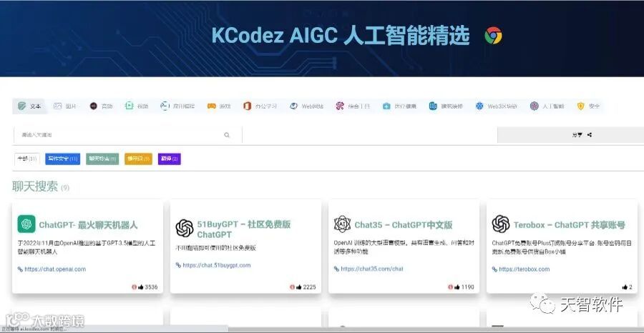The height and width of the screenshot is (333, 644).
Task: Like the ChatGPT card with thumbs-up (3536)
Action: pyautogui.click(x=141, y=287)
